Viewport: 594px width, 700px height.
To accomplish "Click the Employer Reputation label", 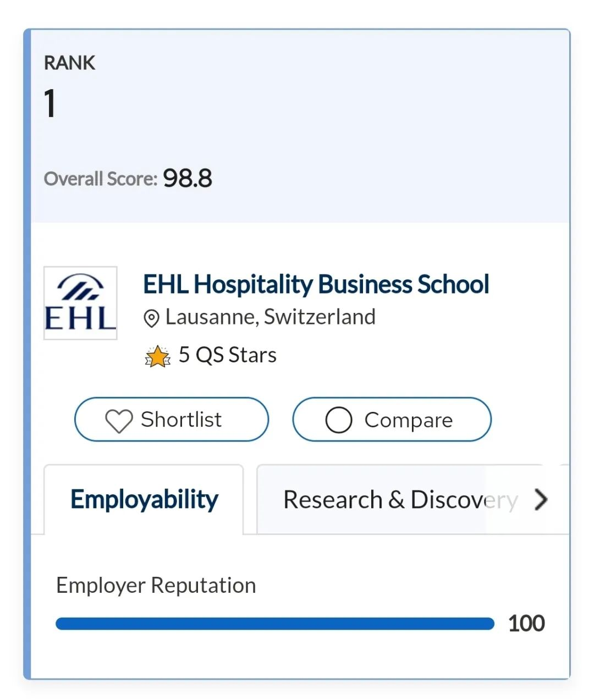I will coord(156,586).
